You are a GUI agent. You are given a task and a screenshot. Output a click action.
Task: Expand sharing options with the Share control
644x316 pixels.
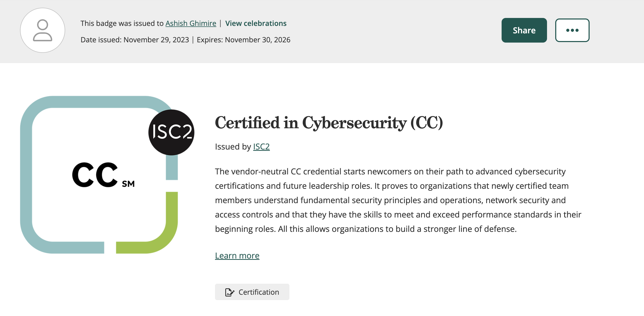click(524, 30)
